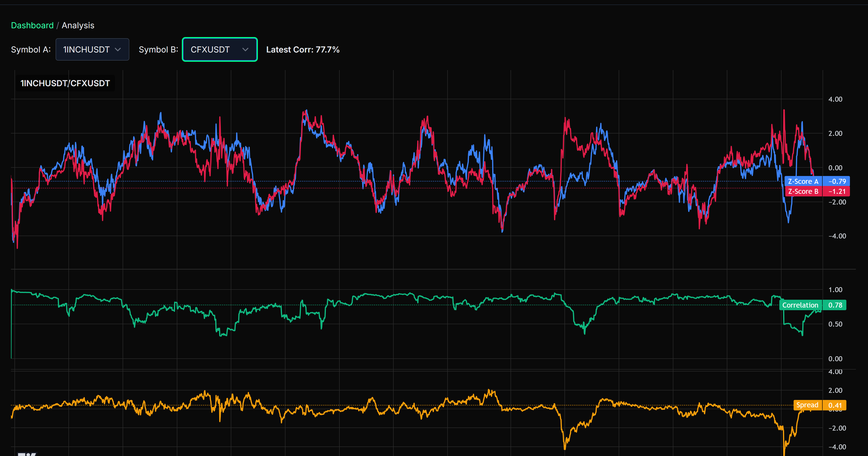Click the red Z-Score B label tag
Screen dimensions: 868x456
(x=803, y=191)
